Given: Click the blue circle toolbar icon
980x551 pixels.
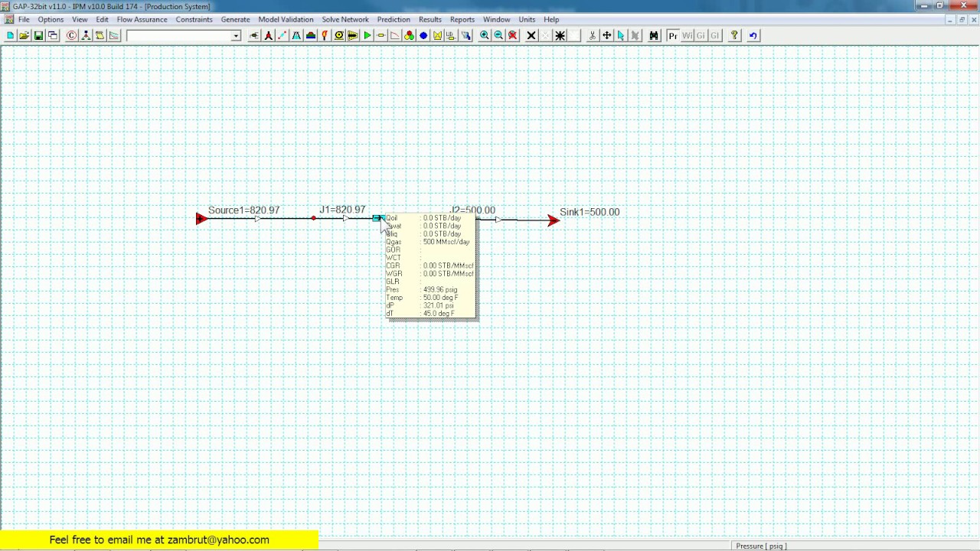Looking at the screenshot, I should pos(423,35).
